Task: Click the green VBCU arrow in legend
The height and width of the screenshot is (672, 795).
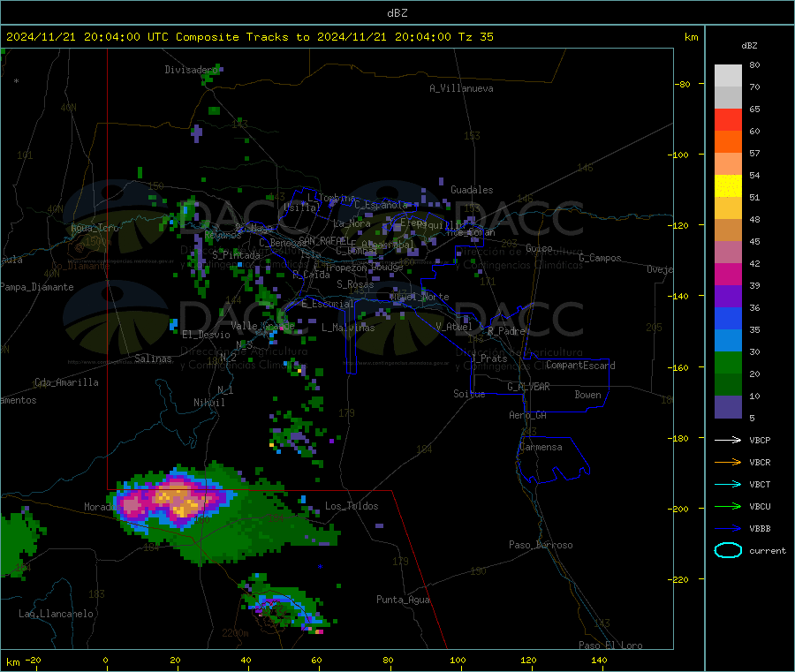Action: coord(728,506)
